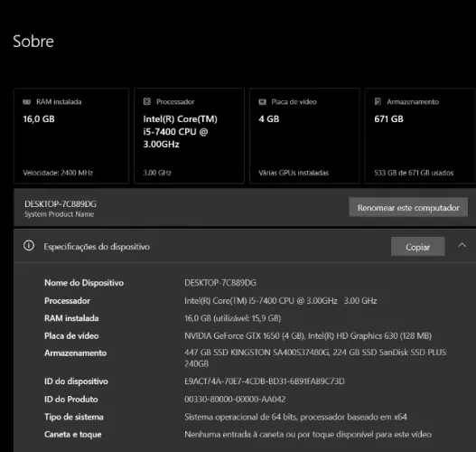Image resolution: width=476 pixels, height=452 pixels.
Task: Click the Nome do Dispositivo label
Action: [84, 283]
